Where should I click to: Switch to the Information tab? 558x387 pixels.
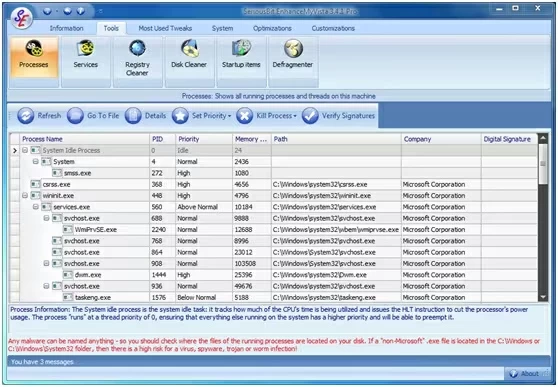point(67,28)
